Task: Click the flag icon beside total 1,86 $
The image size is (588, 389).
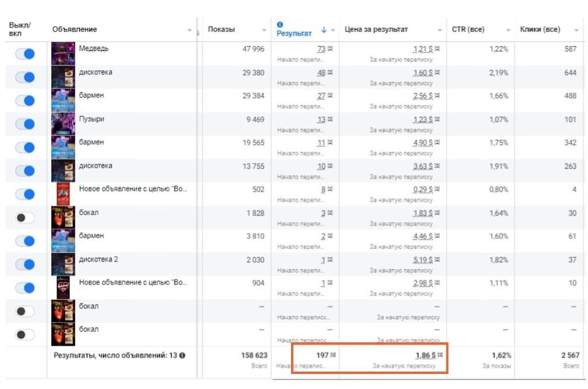Action: tap(441, 355)
